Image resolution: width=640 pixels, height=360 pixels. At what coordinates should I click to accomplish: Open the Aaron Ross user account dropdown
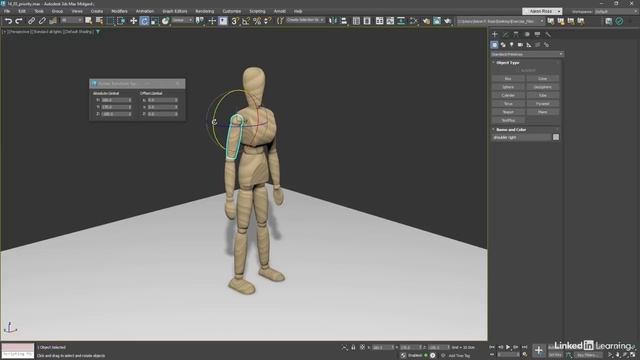point(542,11)
